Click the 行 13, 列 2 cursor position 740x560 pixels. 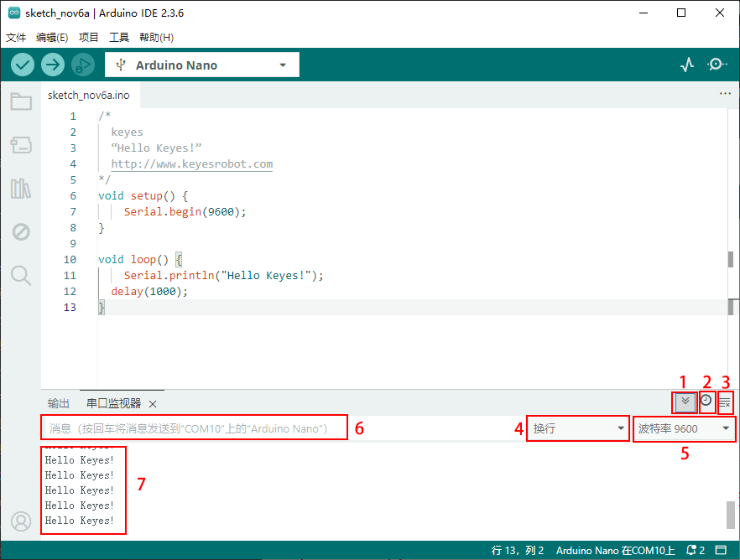pyautogui.click(x=517, y=550)
